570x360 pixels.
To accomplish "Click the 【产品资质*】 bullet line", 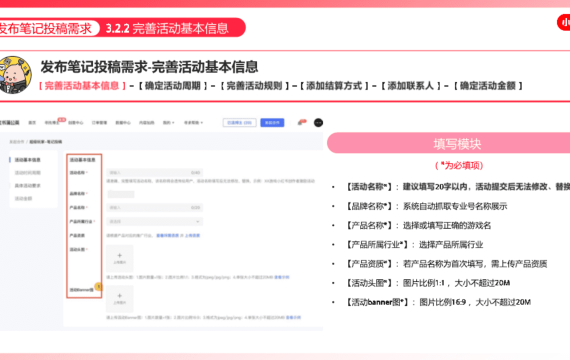I will point(445,264).
